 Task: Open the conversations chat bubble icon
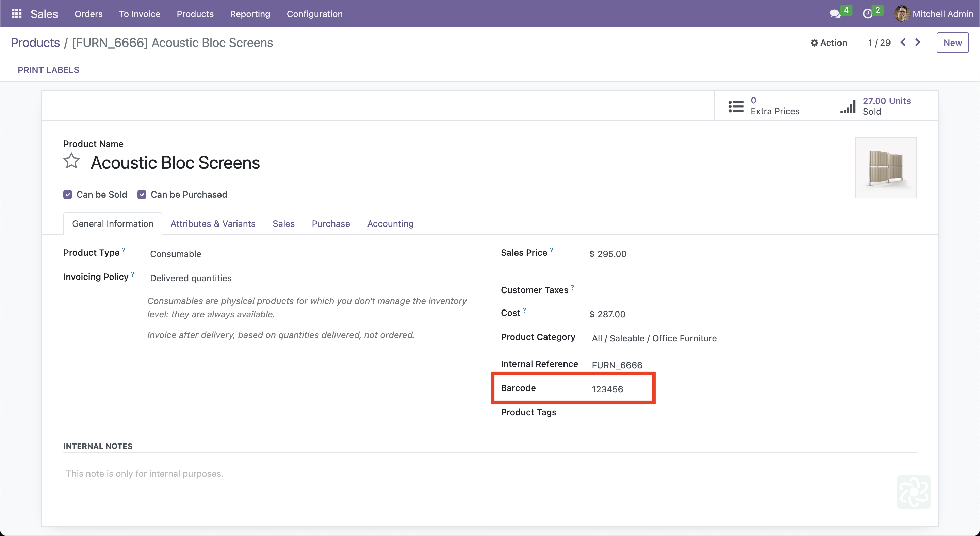pos(835,14)
